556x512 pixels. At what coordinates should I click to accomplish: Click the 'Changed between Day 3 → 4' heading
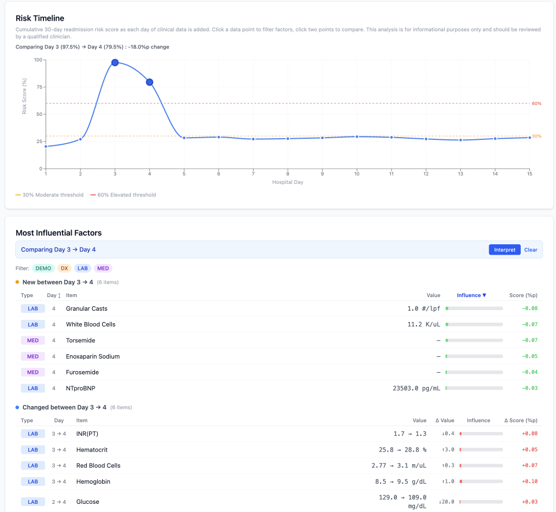point(64,407)
